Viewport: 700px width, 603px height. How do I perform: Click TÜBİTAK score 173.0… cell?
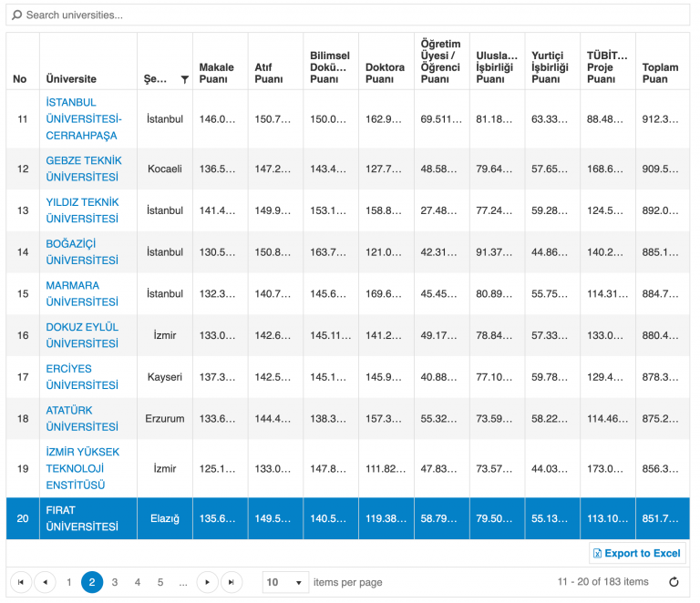[x=608, y=469]
